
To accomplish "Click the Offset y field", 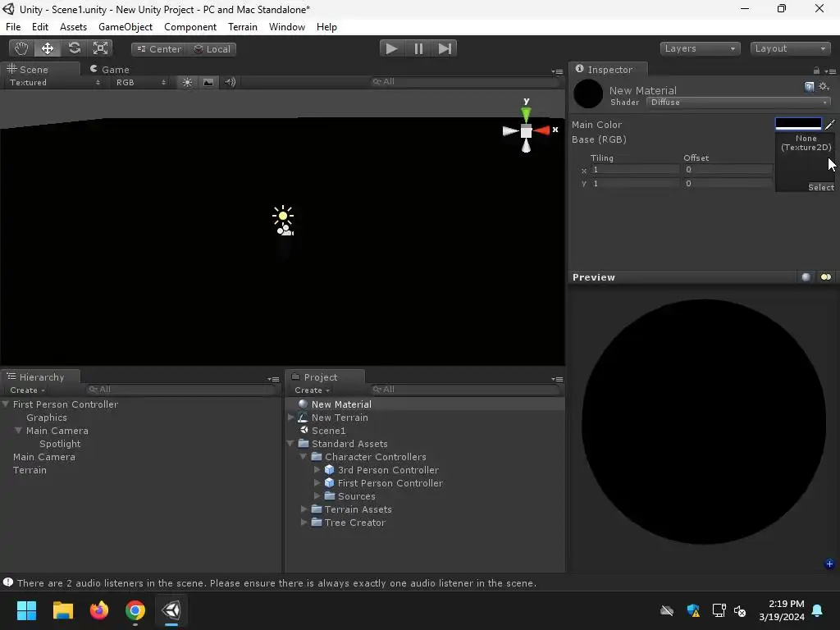I will click(728, 183).
